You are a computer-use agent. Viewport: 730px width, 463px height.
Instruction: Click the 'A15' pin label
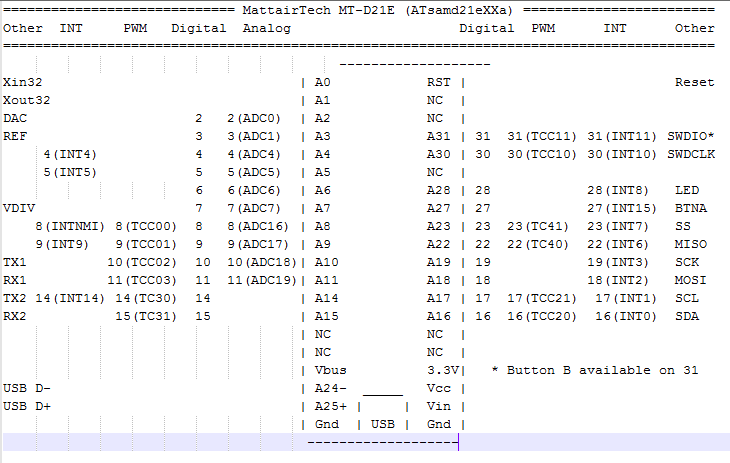[x=326, y=317]
